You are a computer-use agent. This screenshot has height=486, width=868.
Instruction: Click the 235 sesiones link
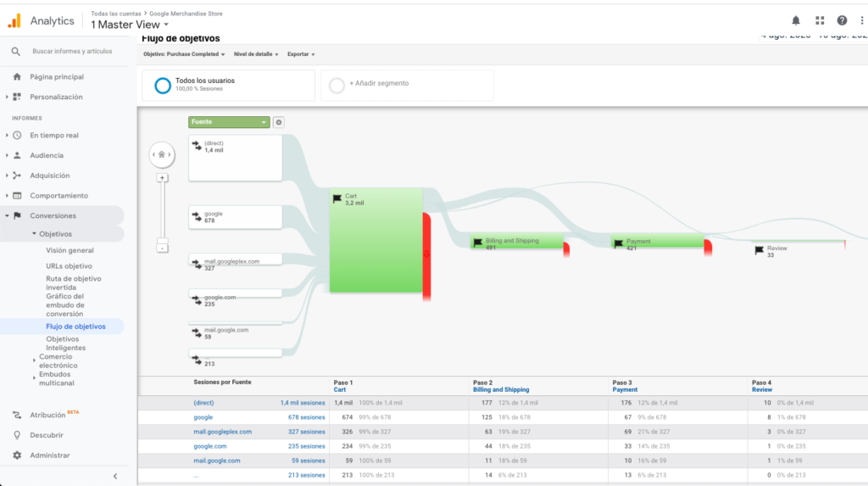306,446
